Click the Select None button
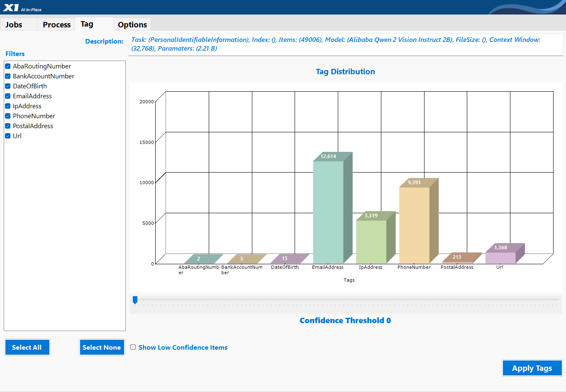Image resolution: width=566 pixels, height=392 pixels. (102, 347)
